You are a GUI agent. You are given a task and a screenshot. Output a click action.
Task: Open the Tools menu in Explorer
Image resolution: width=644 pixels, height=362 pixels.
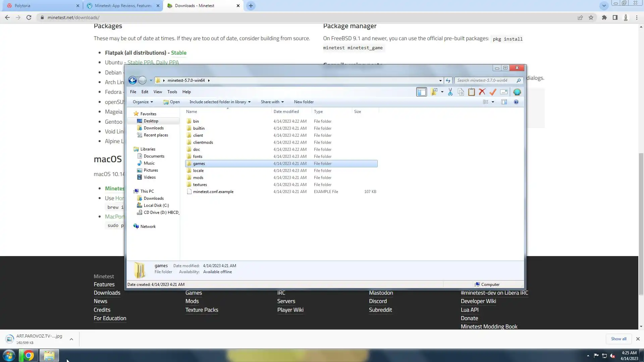pyautogui.click(x=172, y=92)
